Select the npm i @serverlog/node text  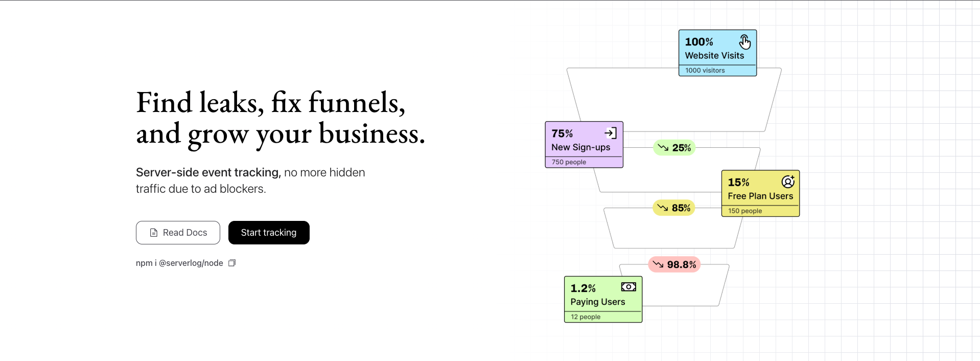click(179, 263)
